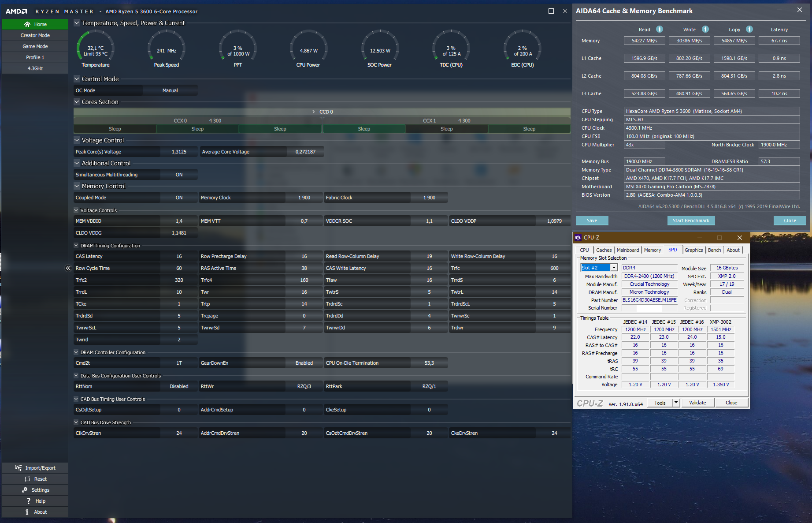The height and width of the screenshot is (523, 812).
Task: Switch to Bench tab in CPU-Z
Action: pyautogui.click(x=714, y=250)
